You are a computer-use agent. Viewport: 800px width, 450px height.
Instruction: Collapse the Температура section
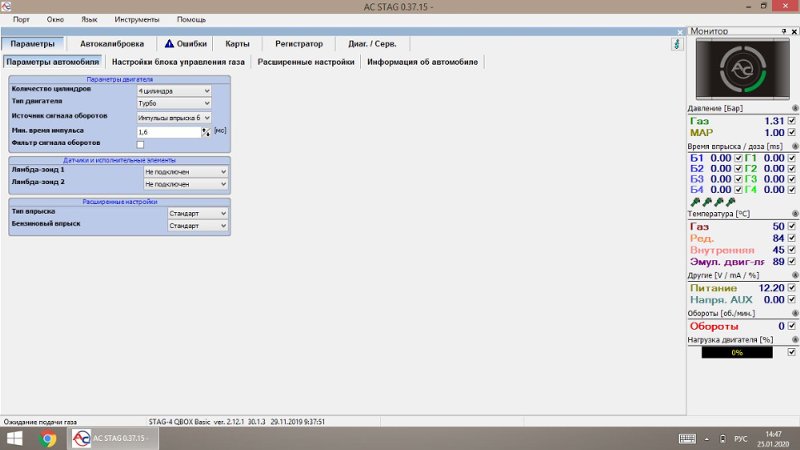[795, 214]
